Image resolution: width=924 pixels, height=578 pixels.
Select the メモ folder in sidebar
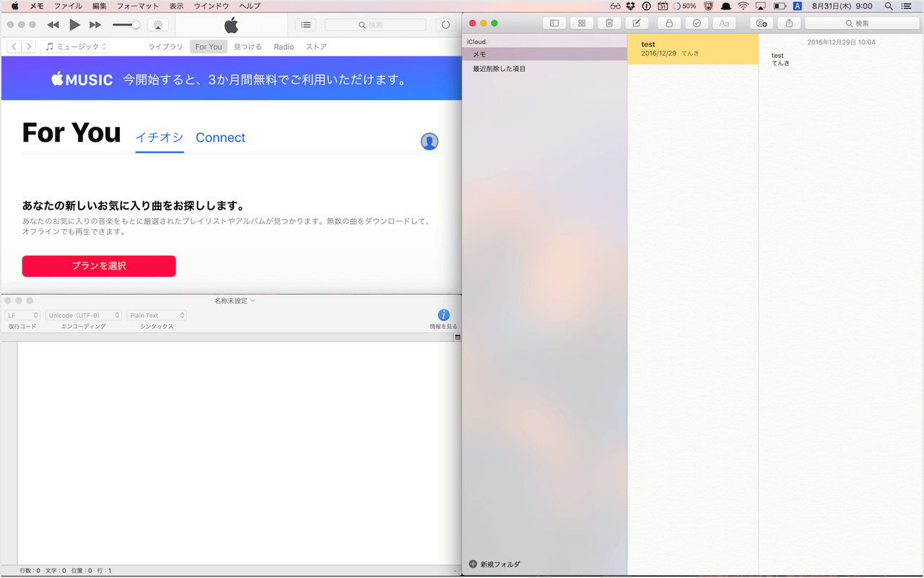coord(544,54)
